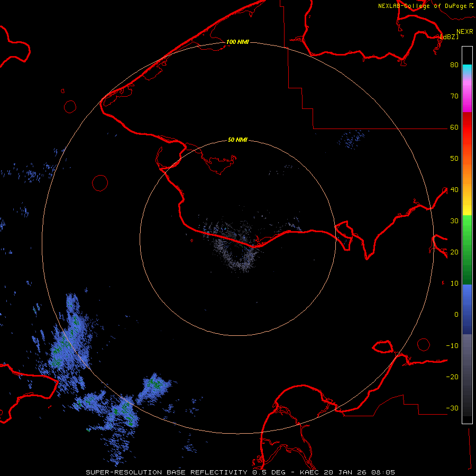The height and width of the screenshot is (476, 476).
Task: Click the 30 value on the color scale
Action: tap(454, 221)
